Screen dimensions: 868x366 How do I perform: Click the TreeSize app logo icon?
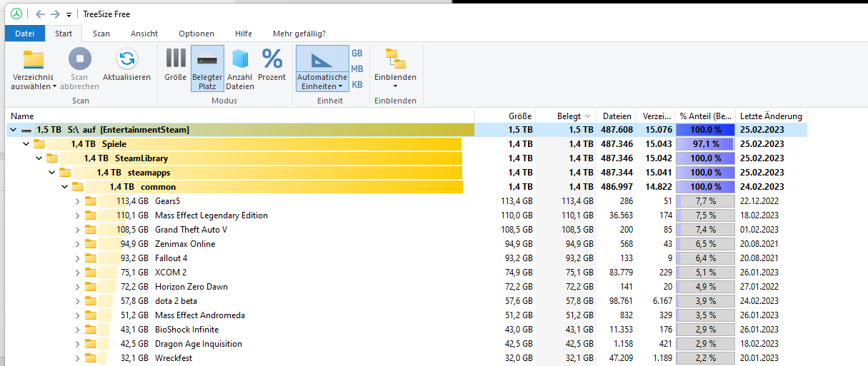coord(16,14)
